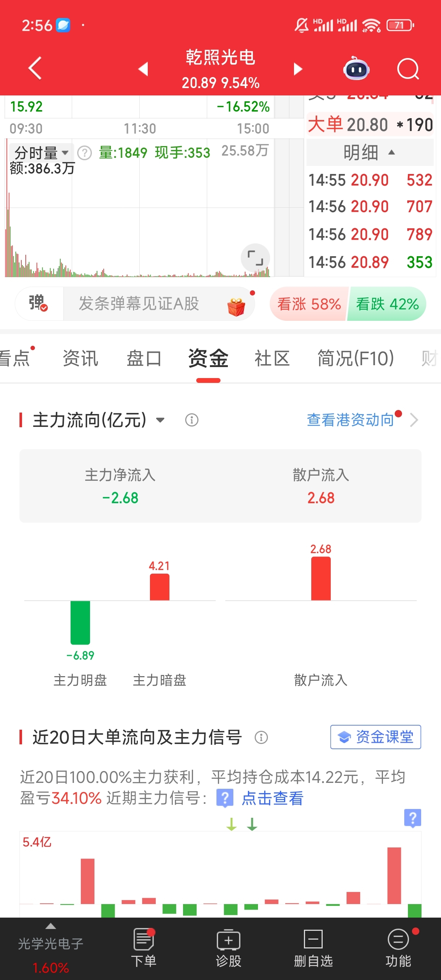Open search with the magnifier icon
The image size is (441, 980).
(x=408, y=69)
